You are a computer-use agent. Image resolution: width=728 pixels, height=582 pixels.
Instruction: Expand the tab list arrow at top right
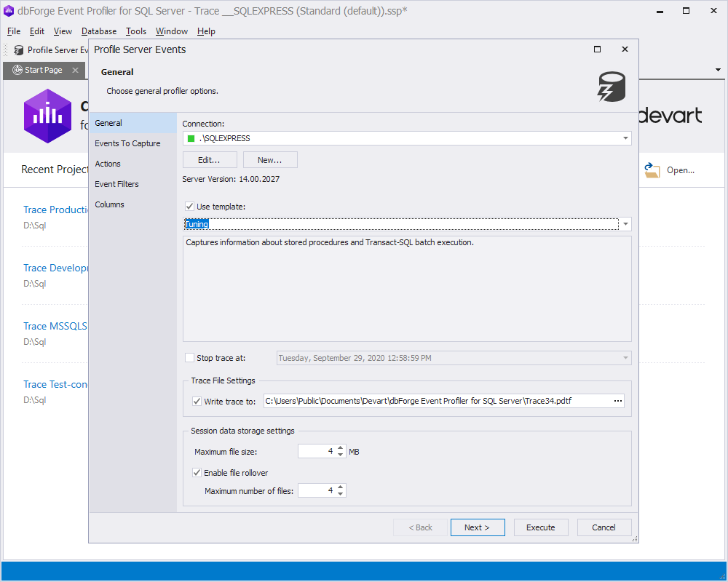(x=719, y=70)
